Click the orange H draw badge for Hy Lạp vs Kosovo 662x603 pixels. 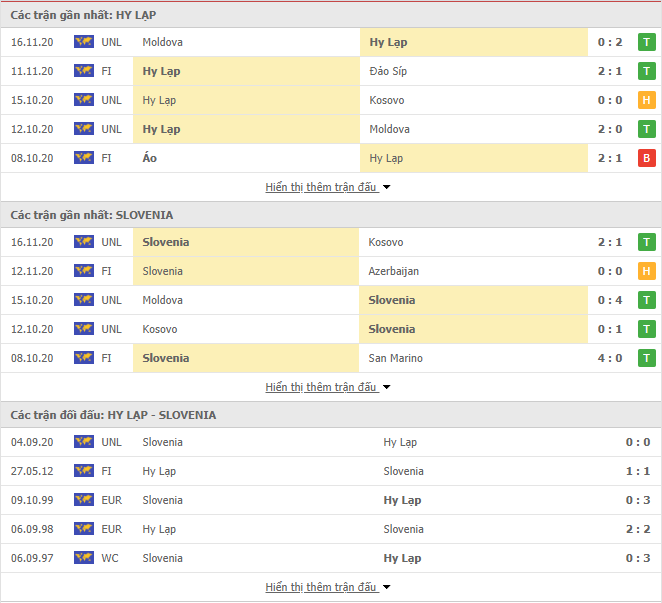(646, 100)
